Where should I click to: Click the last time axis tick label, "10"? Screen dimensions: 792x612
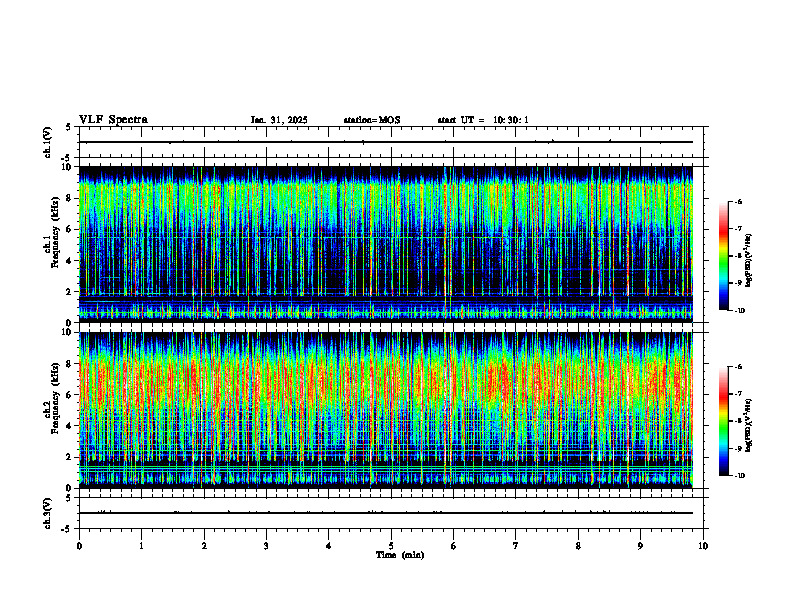(x=703, y=546)
